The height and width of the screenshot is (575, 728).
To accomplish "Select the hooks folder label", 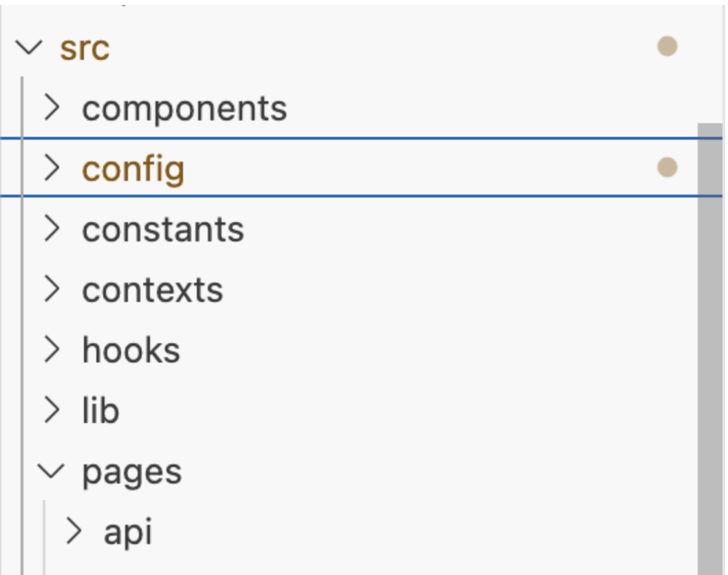I will [131, 351].
